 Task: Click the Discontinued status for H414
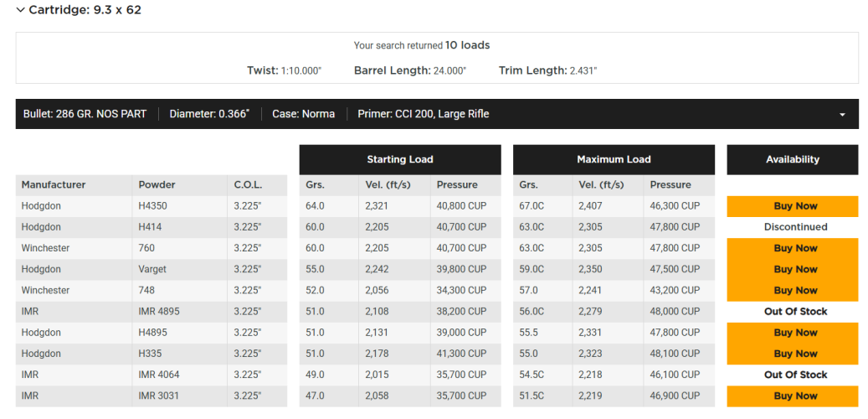click(x=795, y=227)
